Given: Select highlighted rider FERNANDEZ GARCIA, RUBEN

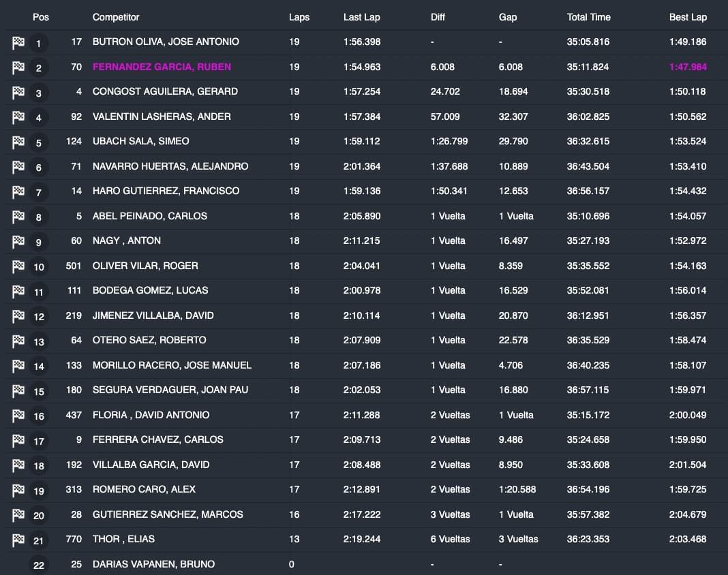Looking at the screenshot, I should [x=162, y=67].
